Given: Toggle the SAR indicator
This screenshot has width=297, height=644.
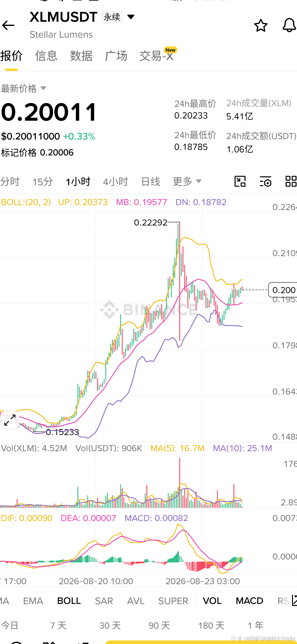Looking at the screenshot, I should pos(104,601).
